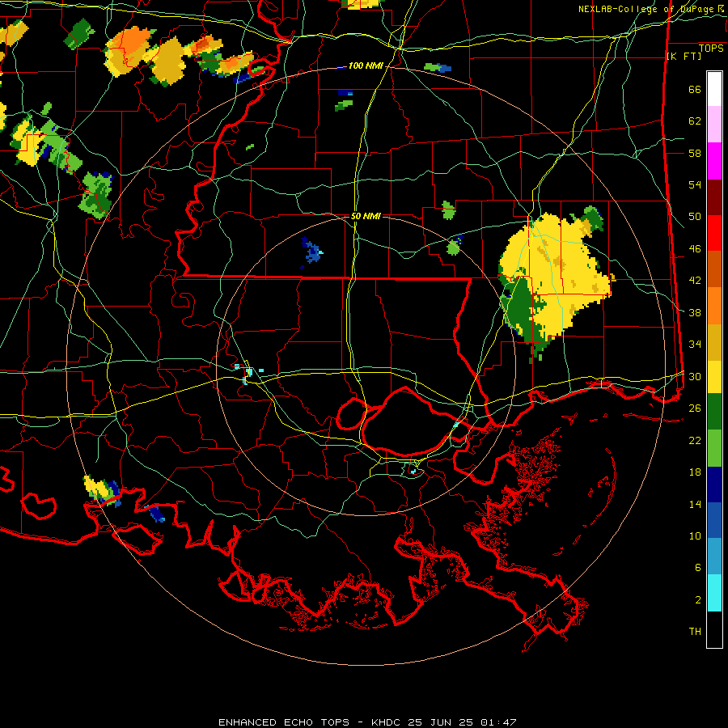Click the legend value 2
This screenshot has height=728, width=728.
pyautogui.click(x=697, y=600)
